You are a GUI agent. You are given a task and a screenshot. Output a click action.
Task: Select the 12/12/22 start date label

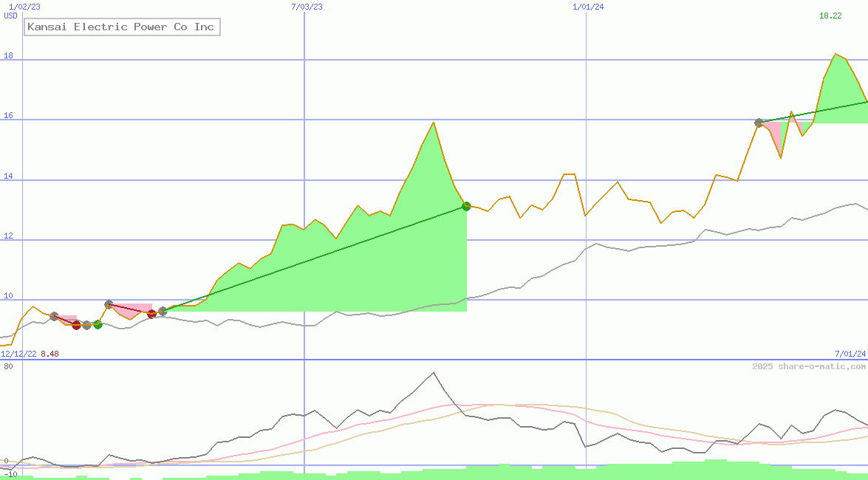click(19, 354)
